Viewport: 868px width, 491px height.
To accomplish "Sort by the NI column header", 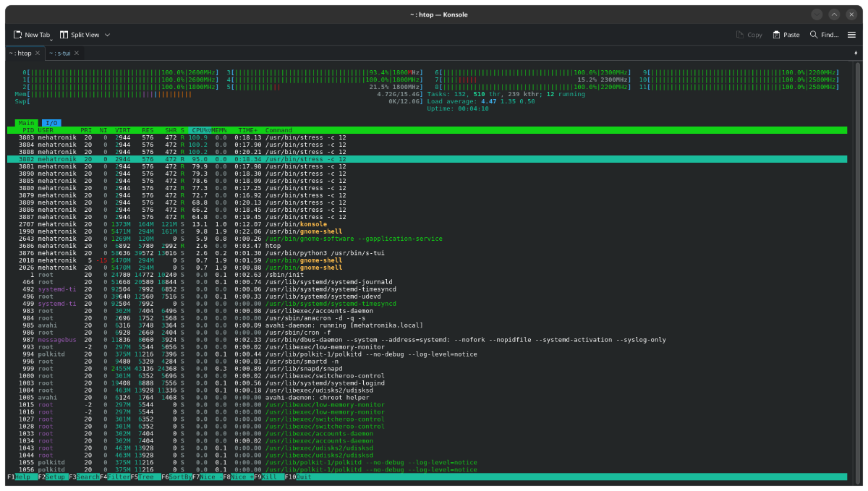I will pos(103,130).
